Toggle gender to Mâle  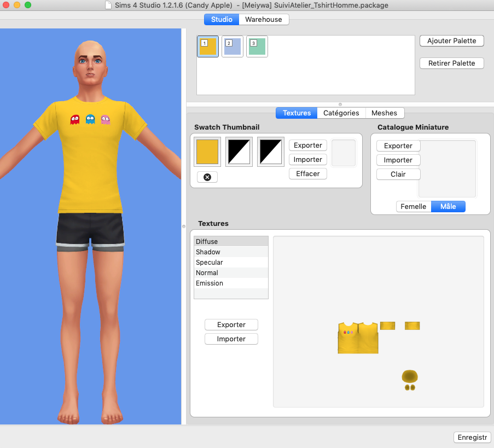tap(448, 206)
